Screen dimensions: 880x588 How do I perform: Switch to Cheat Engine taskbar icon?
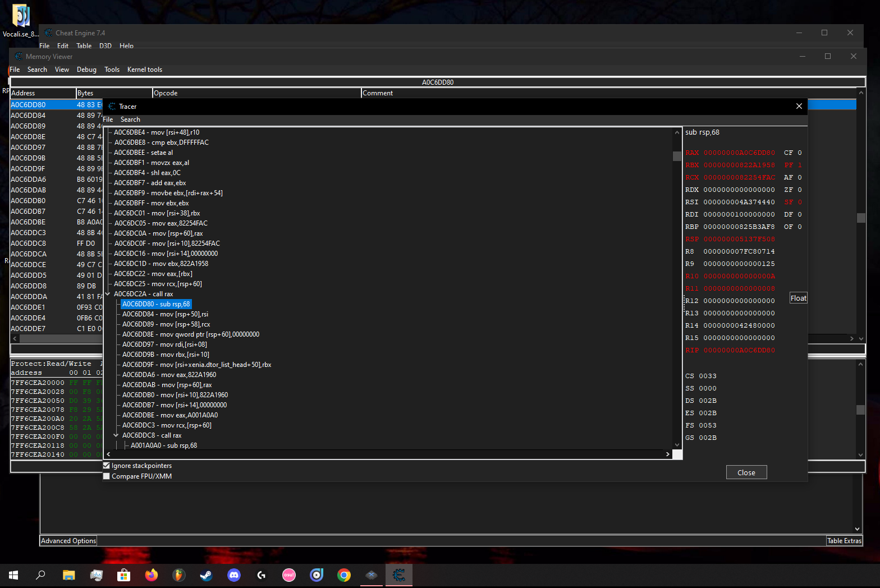coord(399,575)
